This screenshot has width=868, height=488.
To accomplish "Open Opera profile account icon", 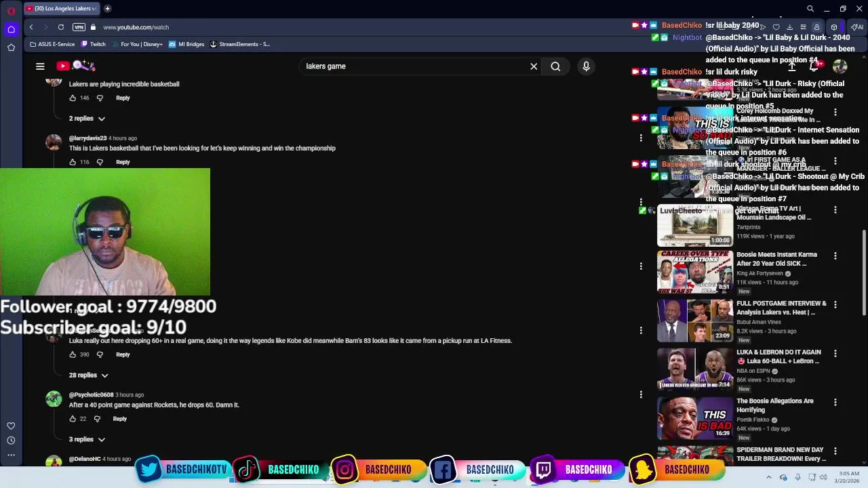I will (816, 27).
